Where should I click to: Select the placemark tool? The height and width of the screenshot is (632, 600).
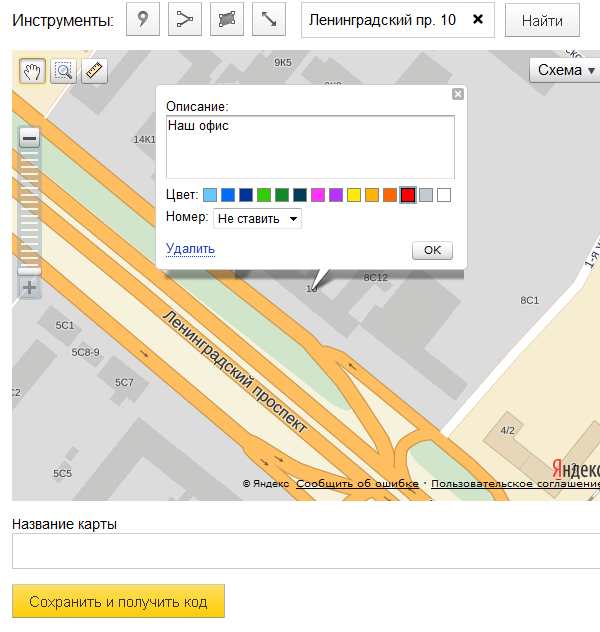tap(143, 19)
